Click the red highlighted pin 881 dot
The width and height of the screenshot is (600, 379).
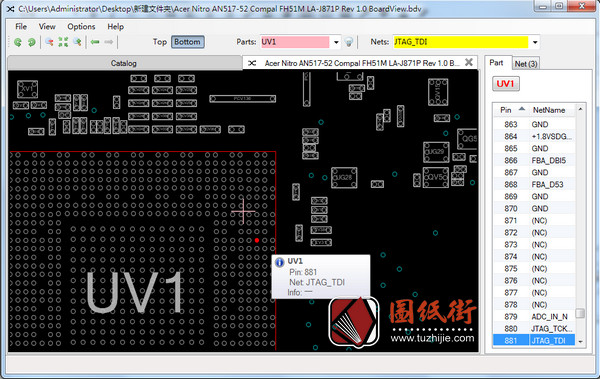click(257, 240)
